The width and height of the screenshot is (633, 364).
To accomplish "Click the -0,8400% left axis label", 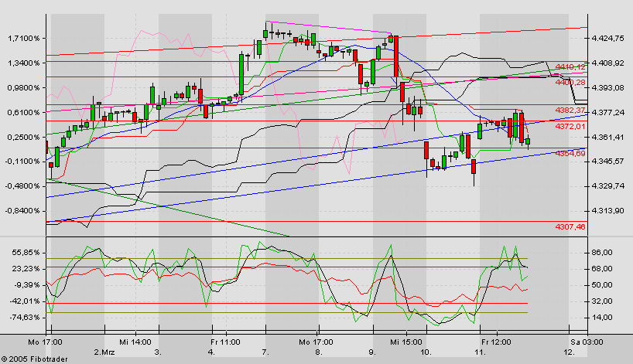I will coord(24,210).
